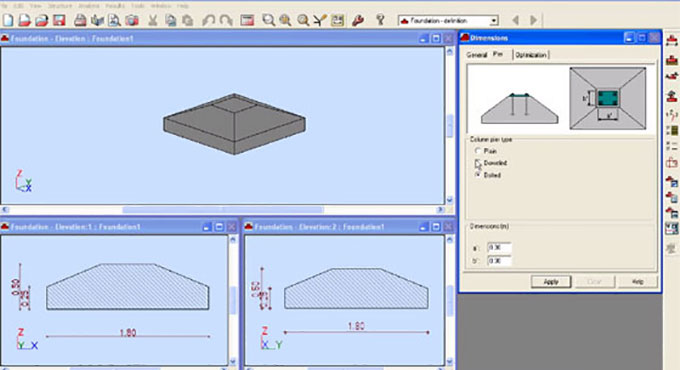Click the 1.80 dimension in Elevation:2 view
Screen dimensions: 680x370
(x=356, y=326)
